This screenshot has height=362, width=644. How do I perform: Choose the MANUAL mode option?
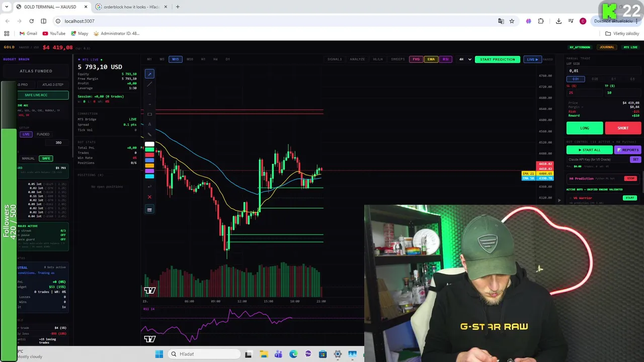(28, 158)
